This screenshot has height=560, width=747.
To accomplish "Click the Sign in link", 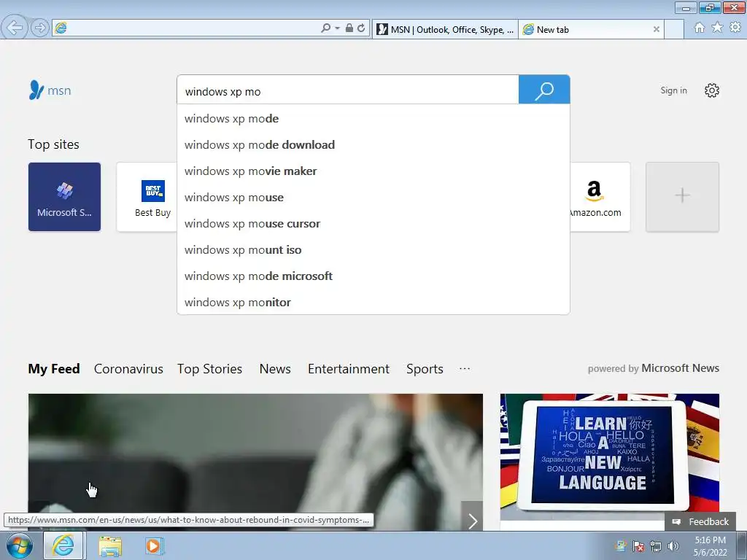I will tap(673, 90).
